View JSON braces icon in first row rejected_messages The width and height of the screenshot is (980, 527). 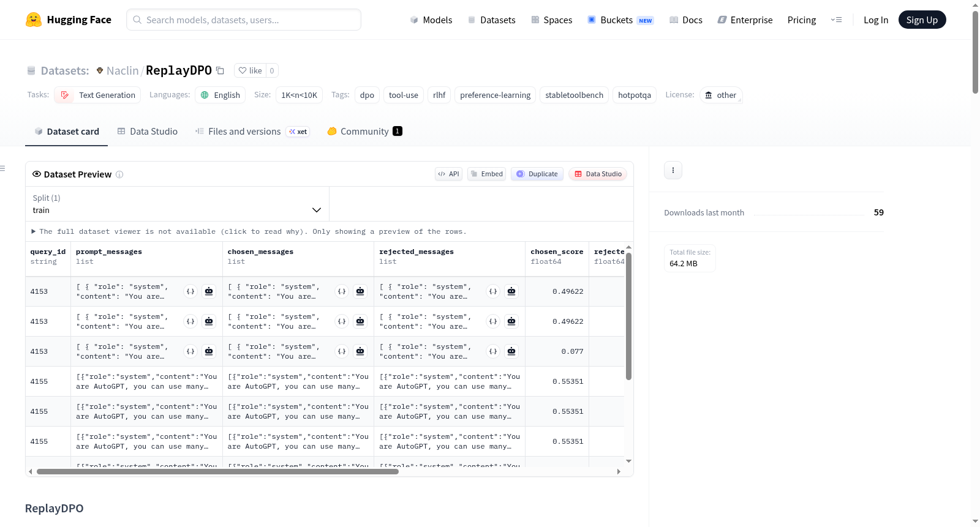point(493,291)
